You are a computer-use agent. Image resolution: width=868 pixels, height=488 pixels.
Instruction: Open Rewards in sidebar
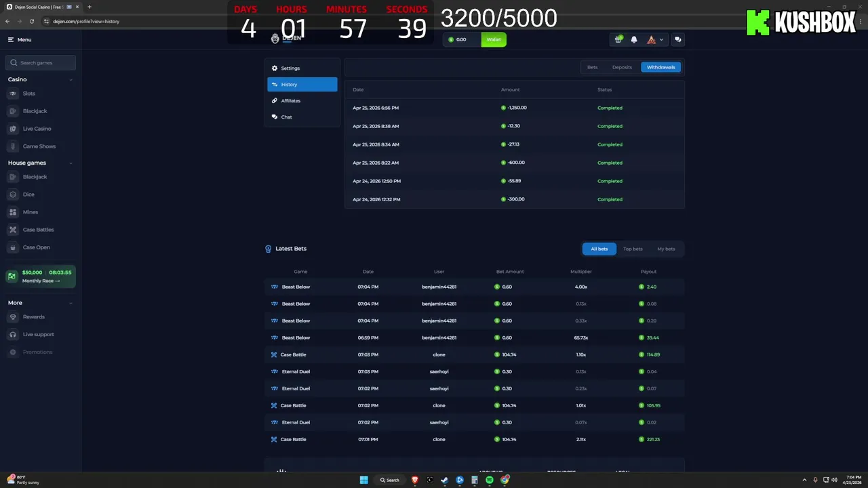(x=33, y=317)
